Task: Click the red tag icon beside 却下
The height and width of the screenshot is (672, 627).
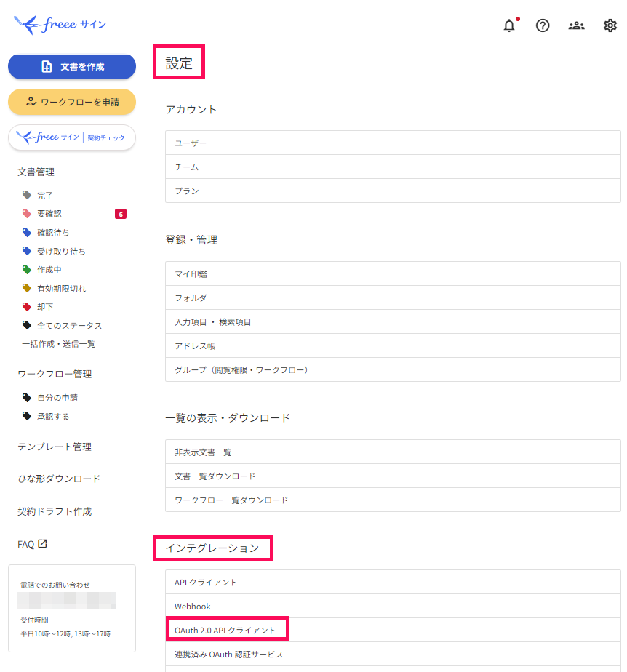Action: 27,306
